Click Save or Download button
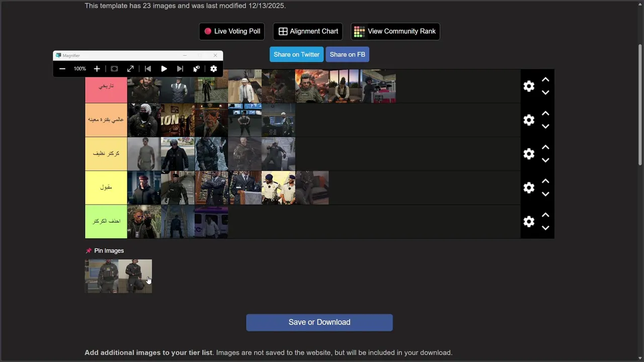Screen dimensions: 644x362 pyautogui.click(x=319, y=322)
